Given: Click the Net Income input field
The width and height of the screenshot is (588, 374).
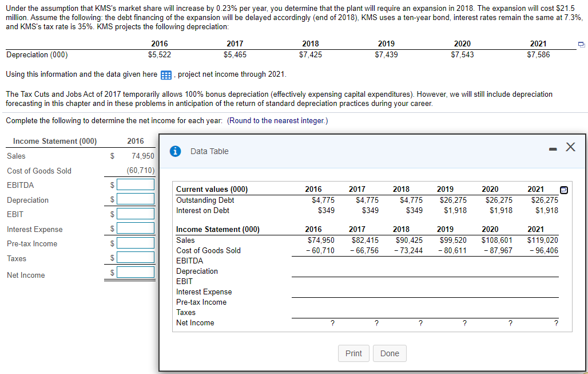Looking at the screenshot, I should point(136,272).
